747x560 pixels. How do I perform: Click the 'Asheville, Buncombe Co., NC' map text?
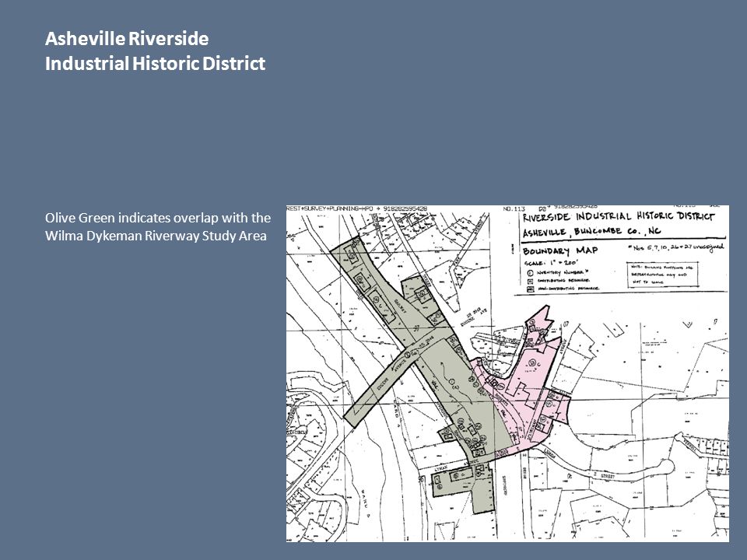[591, 232]
